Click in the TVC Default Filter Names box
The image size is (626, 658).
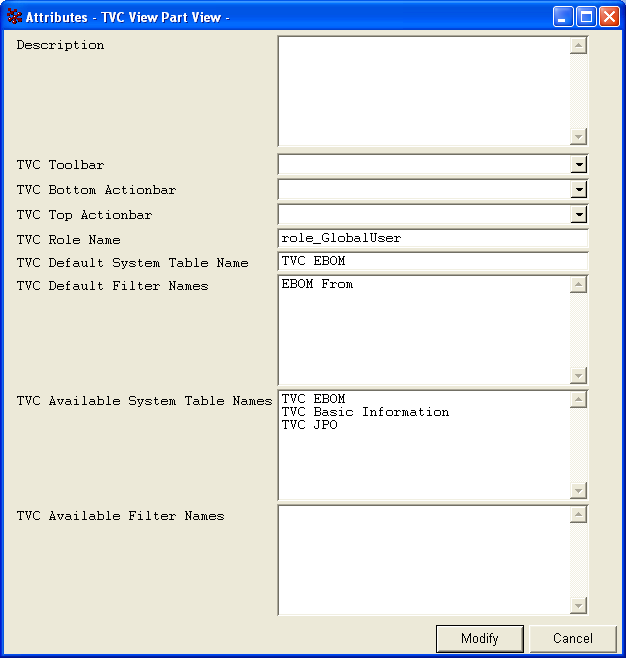click(424, 330)
